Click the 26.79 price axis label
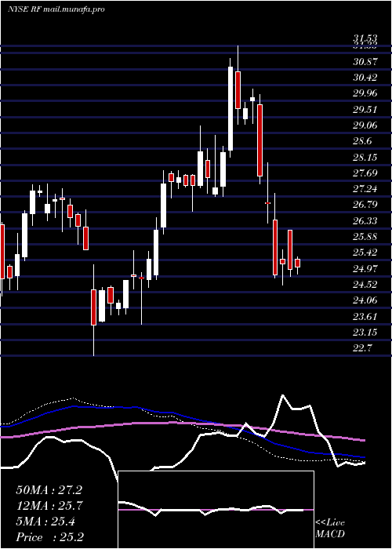Image resolution: width=392 pixels, height=549 pixels. (365, 205)
